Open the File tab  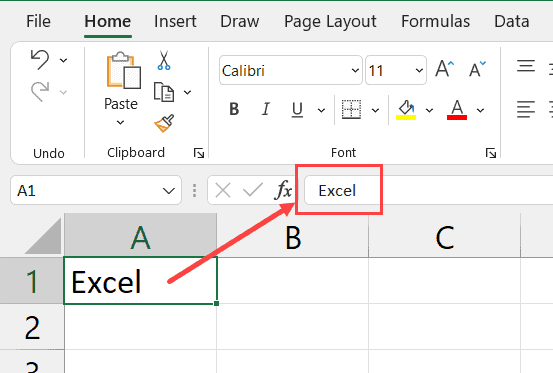38,22
